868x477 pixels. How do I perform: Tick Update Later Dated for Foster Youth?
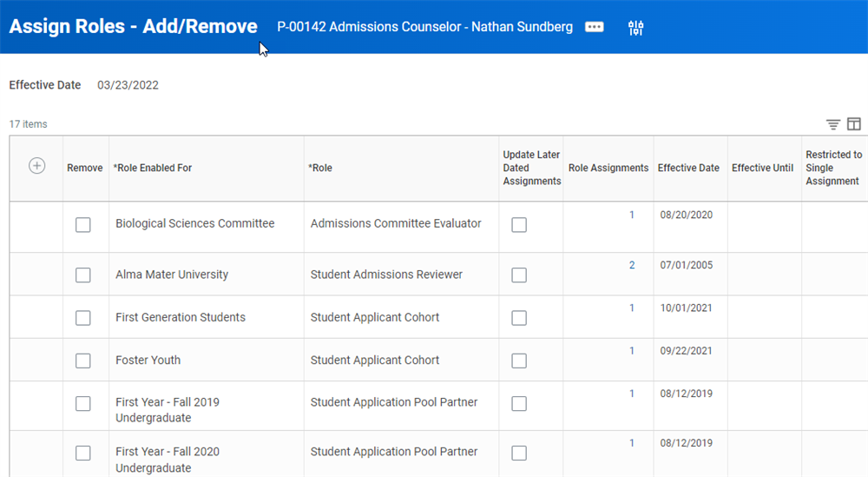point(519,361)
